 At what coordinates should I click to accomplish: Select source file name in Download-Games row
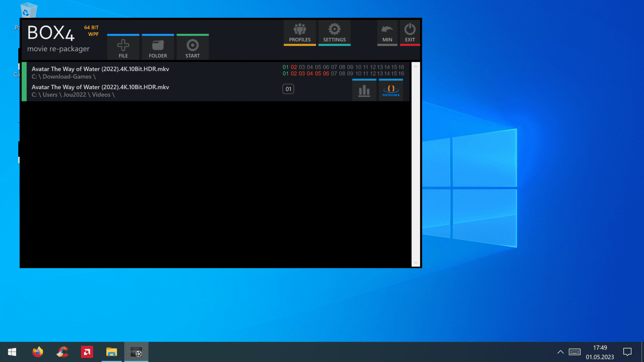100,69
